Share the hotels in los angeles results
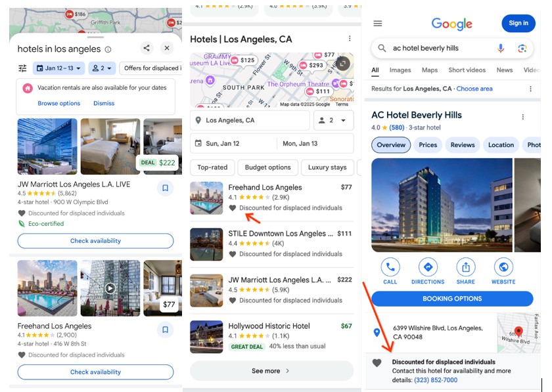 point(147,48)
